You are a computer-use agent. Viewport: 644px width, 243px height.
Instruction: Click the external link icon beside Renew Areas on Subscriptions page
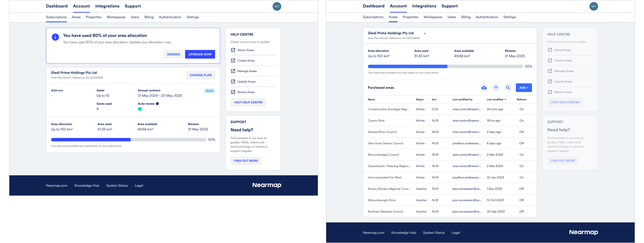tap(233, 92)
